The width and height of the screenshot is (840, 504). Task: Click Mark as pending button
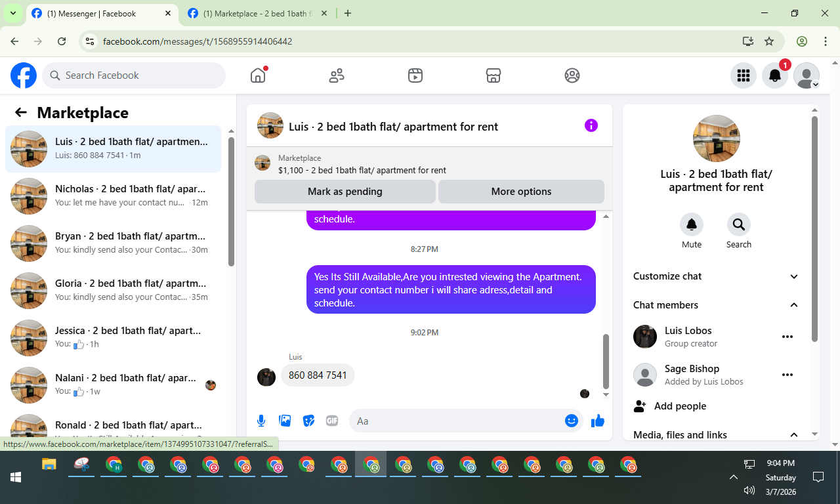click(x=345, y=192)
